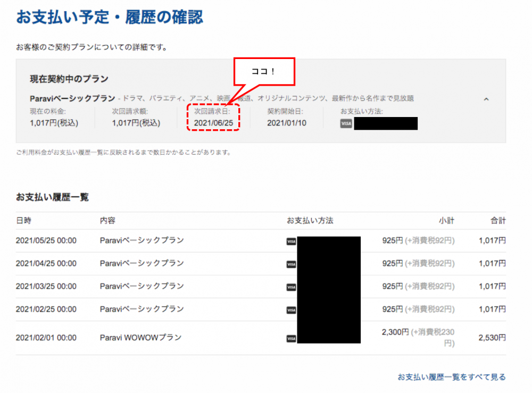Click Paraviベーシックプラン in the 2021/05/25 row
The image size is (532, 393).
tap(142, 240)
